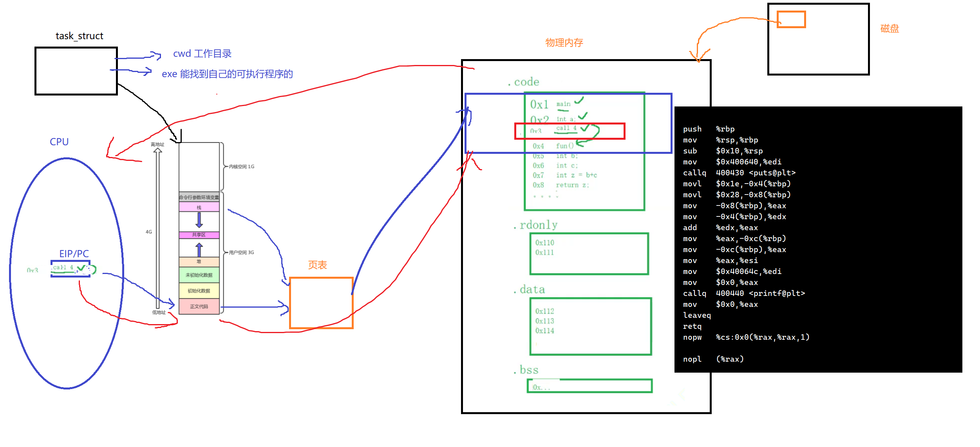Select the 'callq 400440 <printf@plt>' line
980x447 pixels.
tap(744, 293)
